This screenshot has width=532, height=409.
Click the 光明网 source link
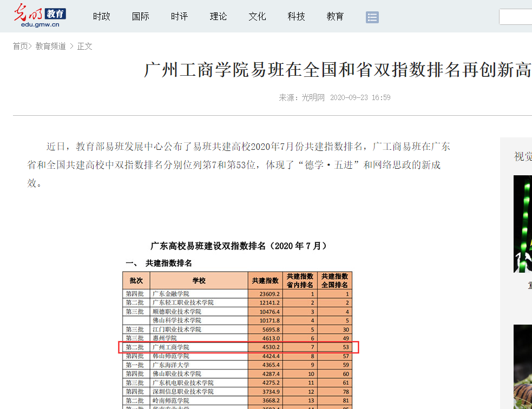313,98
